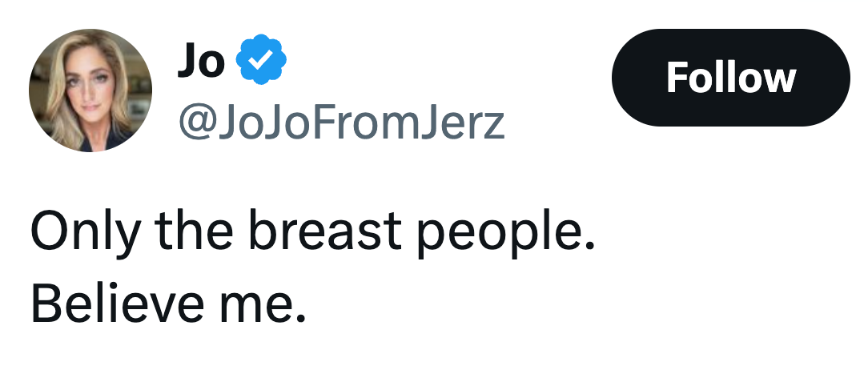Click the "From" part of the handle
Screen dimensions: 868x378
(x=365, y=122)
